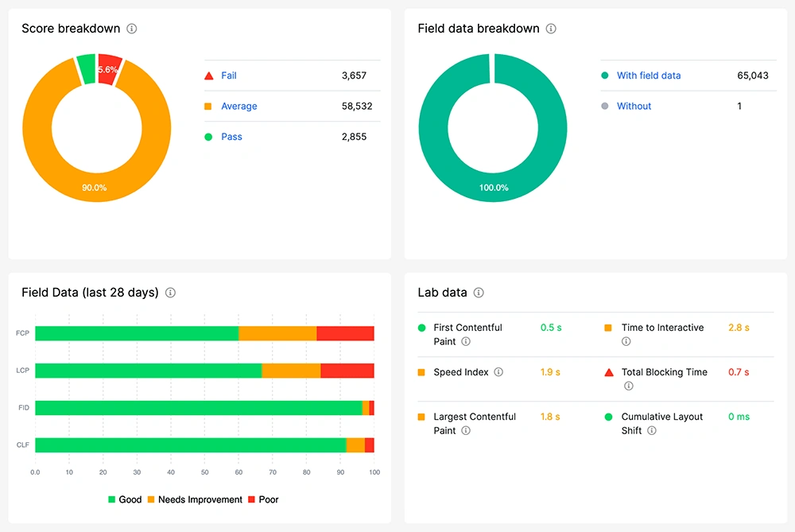Click the red Poor segment of FCP bar
This screenshot has height=532, width=795.
click(x=345, y=333)
